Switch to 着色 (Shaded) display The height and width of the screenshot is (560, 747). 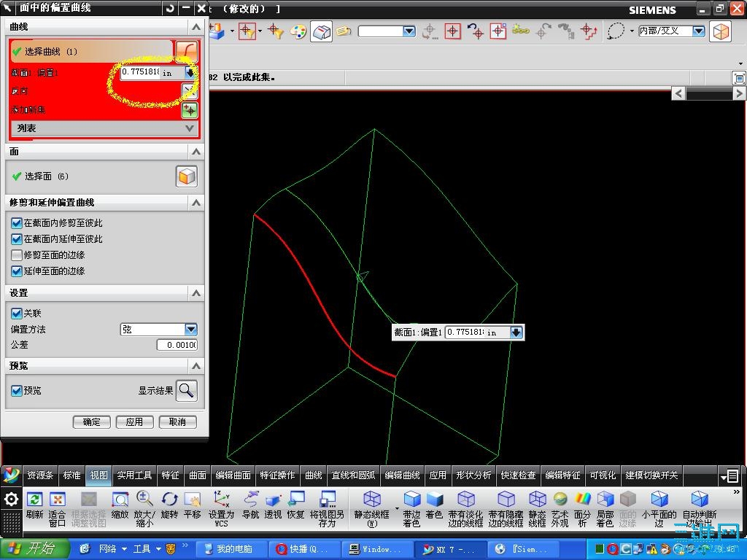(x=434, y=500)
